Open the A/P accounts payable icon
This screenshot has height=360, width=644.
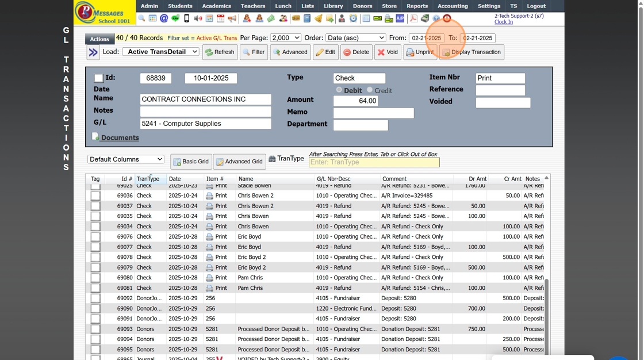pos(400,18)
